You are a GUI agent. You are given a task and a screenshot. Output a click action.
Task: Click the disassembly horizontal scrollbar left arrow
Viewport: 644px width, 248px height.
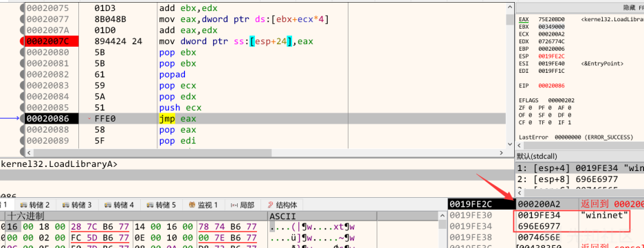tap(29, 153)
